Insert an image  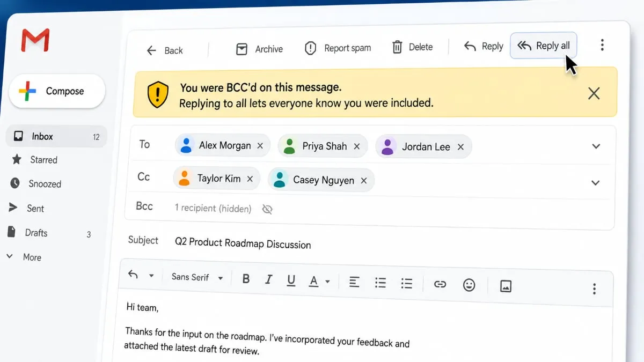tap(506, 286)
